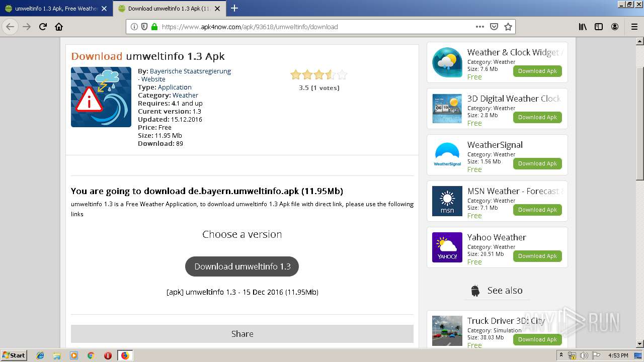Viewport: 644px width, 362px height.
Task: Open the 3D Digital Weather Clock title
Action: coord(514,99)
